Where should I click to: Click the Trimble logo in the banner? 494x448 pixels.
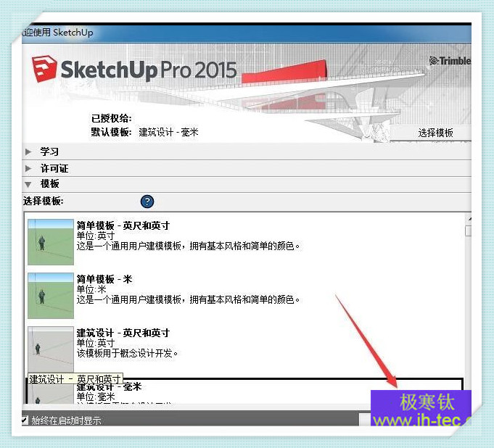tap(450, 61)
